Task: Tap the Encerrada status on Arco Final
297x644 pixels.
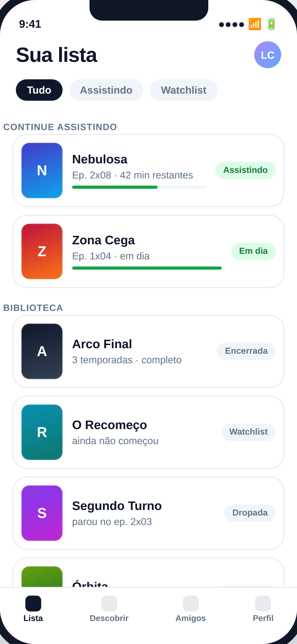Action: pos(246,351)
